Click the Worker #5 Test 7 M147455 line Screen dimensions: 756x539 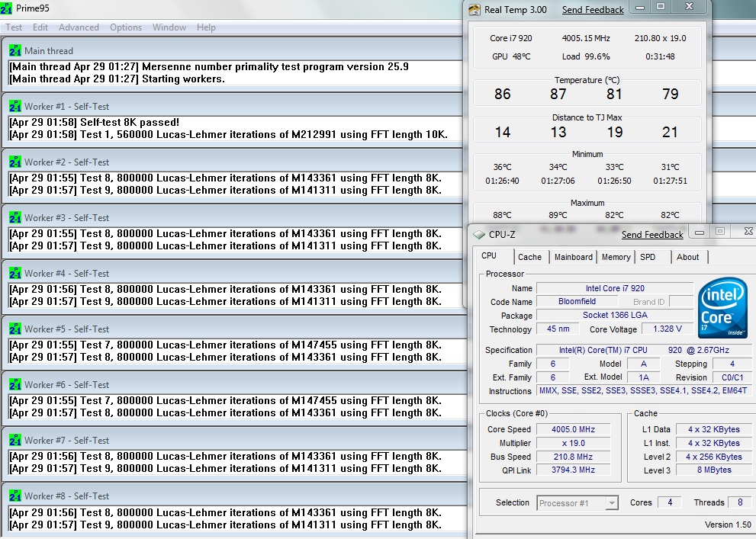[x=225, y=345]
